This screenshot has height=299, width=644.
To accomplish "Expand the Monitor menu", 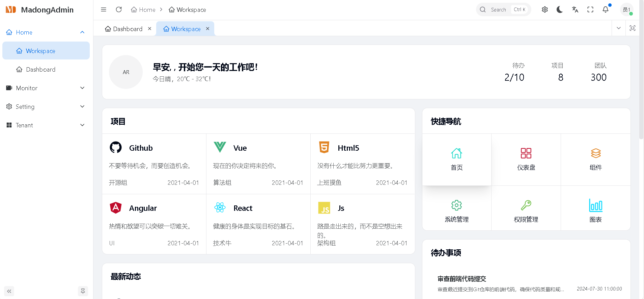I will click(x=46, y=88).
